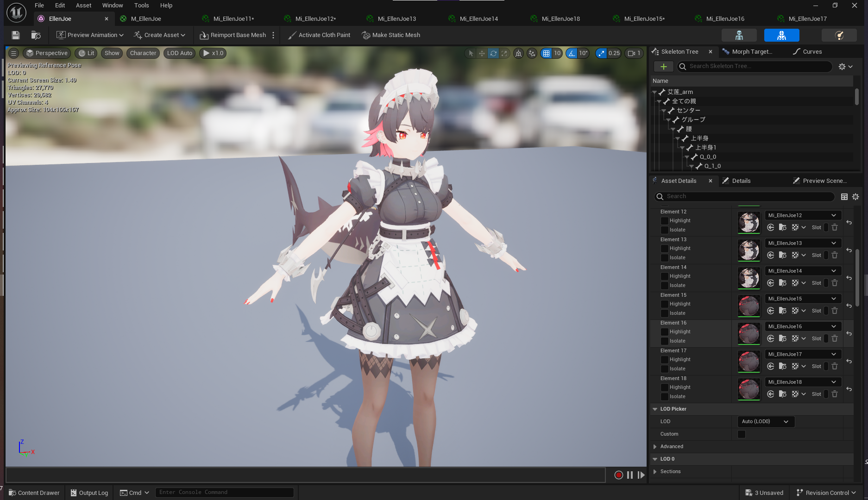Switch to Skeletal Mesh mode blue icon
The height and width of the screenshot is (500, 868).
pos(782,35)
